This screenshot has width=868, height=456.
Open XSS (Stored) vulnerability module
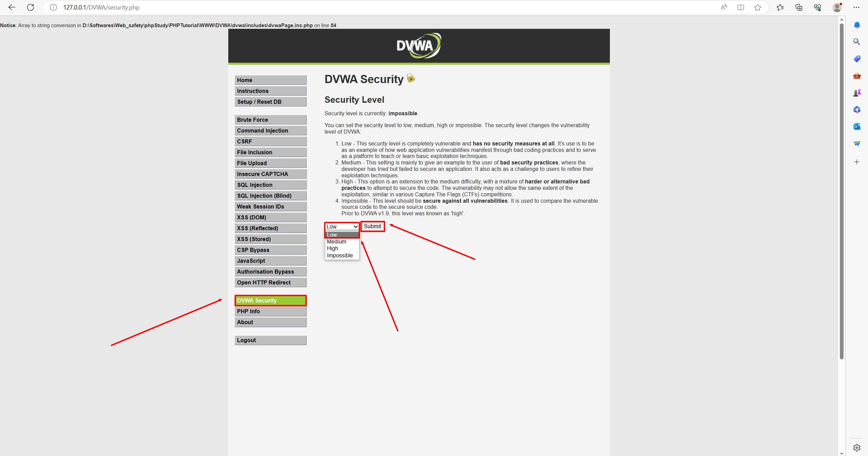pos(270,239)
